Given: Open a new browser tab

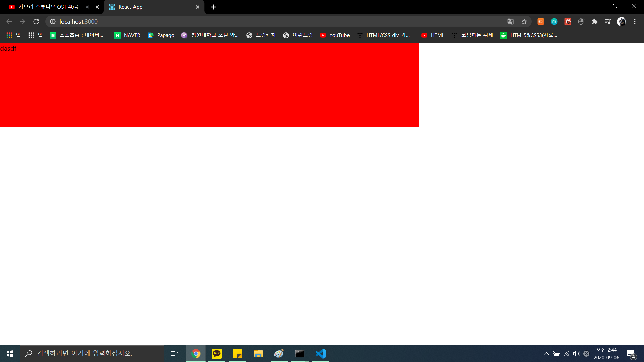Looking at the screenshot, I should coord(213,7).
